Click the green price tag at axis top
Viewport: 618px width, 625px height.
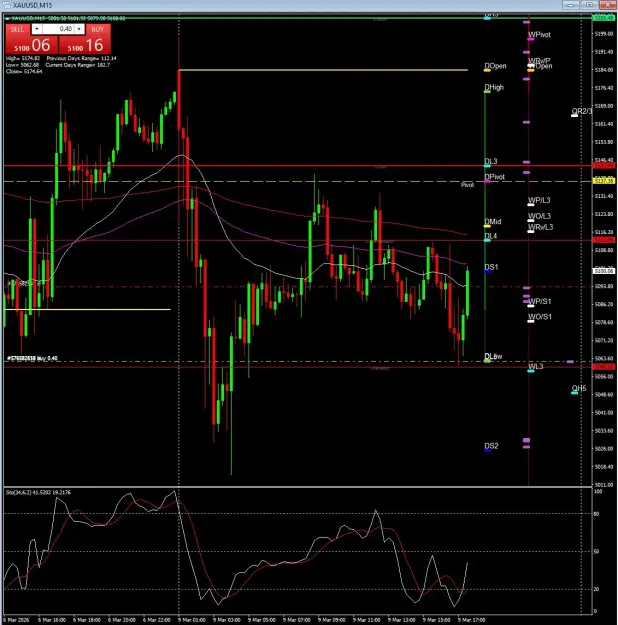tap(604, 18)
